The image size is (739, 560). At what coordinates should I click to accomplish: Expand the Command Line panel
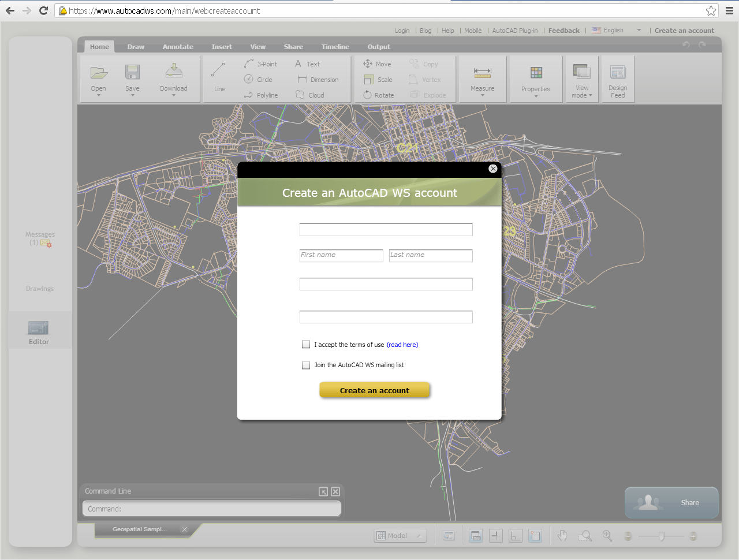coord(323,491)
